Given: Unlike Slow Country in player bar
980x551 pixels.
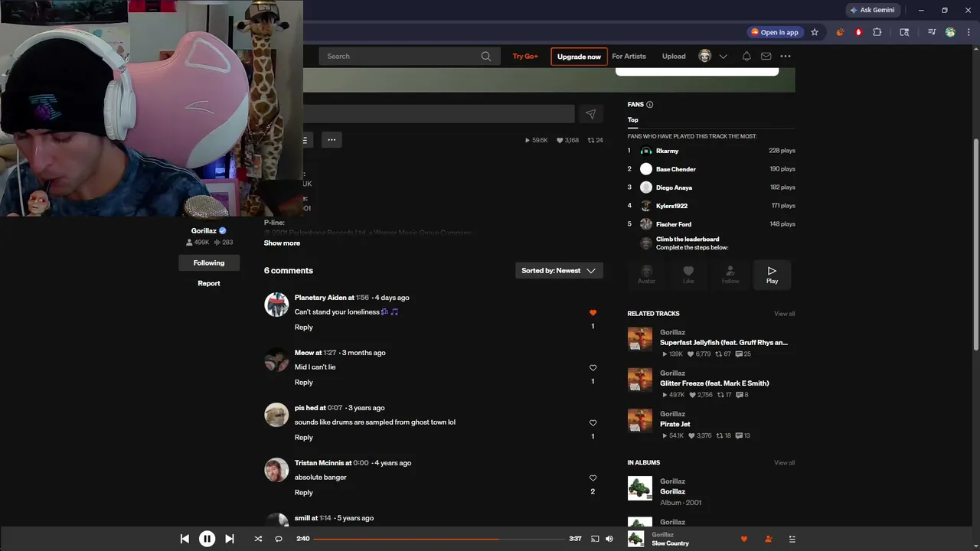Looking at the screenshot, I should 743,539.
